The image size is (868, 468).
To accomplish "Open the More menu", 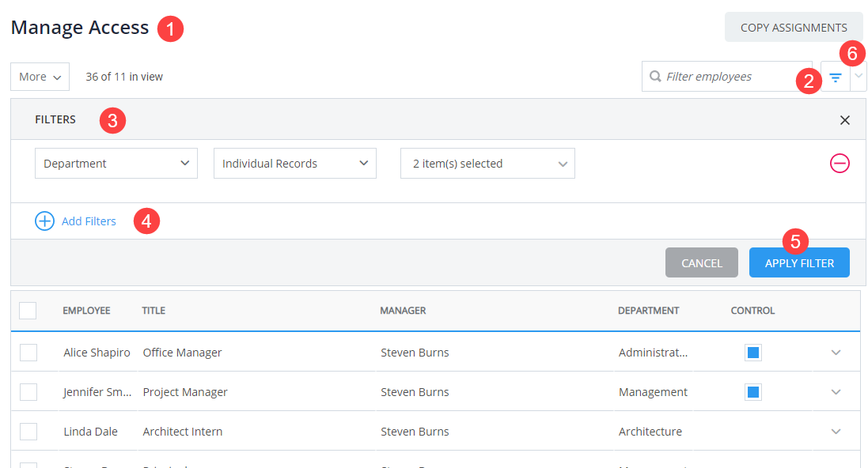I will tap(39, 76).
